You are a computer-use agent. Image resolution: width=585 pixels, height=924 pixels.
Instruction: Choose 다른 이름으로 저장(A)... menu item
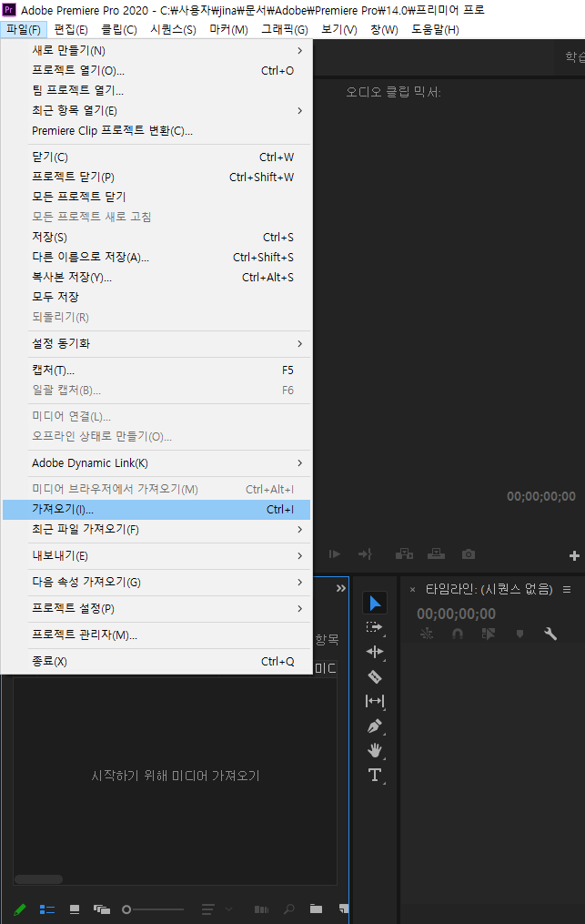(x=156, y=258)
